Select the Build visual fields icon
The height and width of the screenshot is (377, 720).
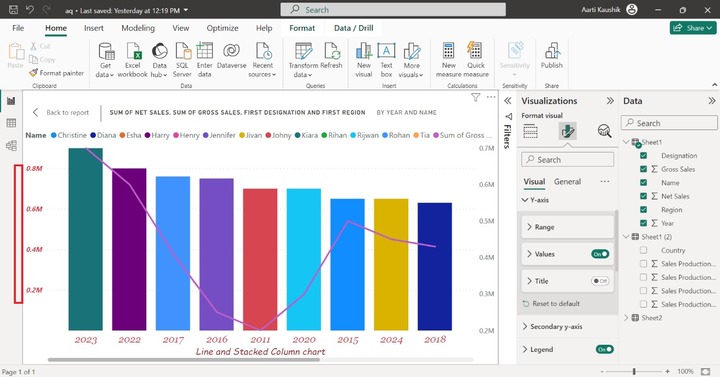coord(530,131)
